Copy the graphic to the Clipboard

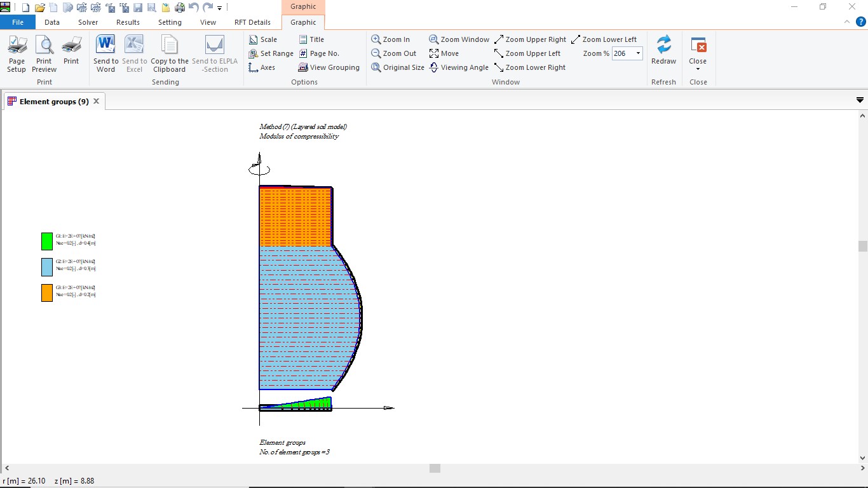pyautogui.click(x=169, y=53)
